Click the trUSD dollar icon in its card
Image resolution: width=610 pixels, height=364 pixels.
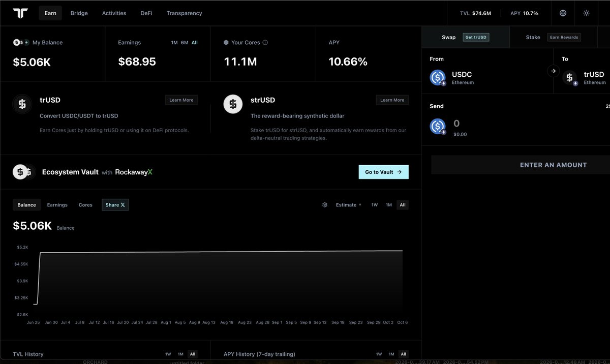[22, 104]
